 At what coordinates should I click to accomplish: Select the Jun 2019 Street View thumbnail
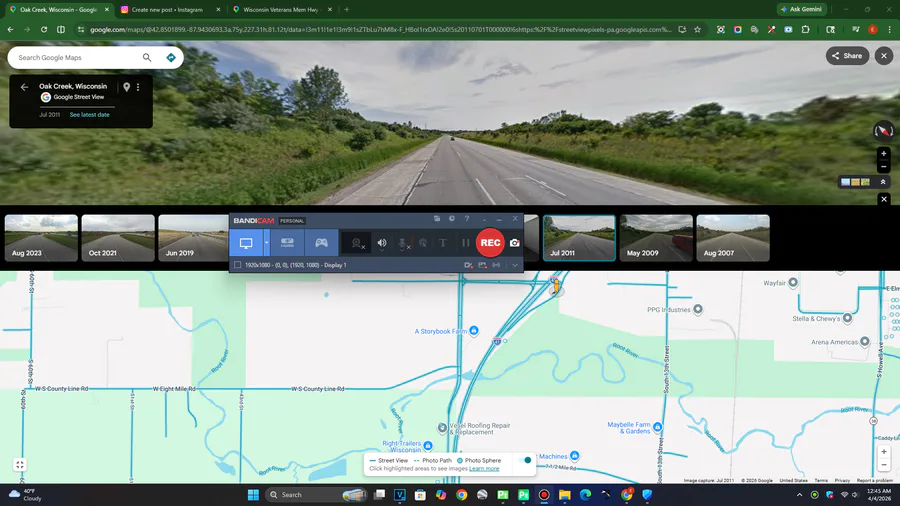click(193, 238)
